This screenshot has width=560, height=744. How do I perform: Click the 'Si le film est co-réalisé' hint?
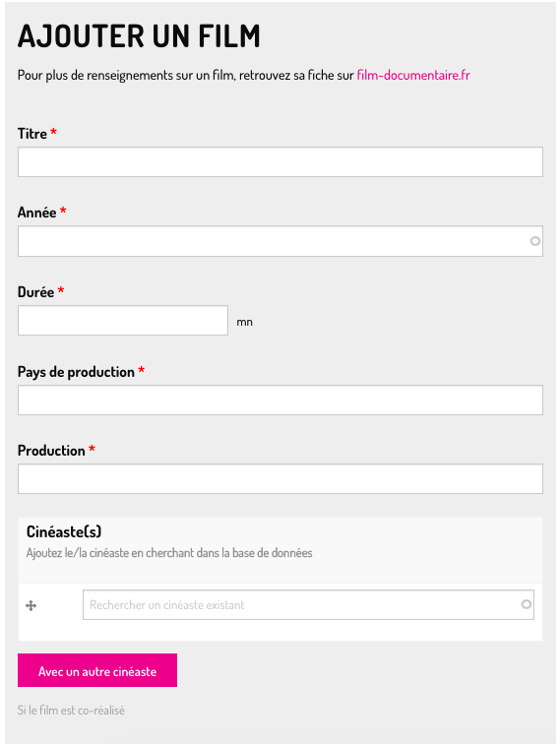(x=71, y=711)
